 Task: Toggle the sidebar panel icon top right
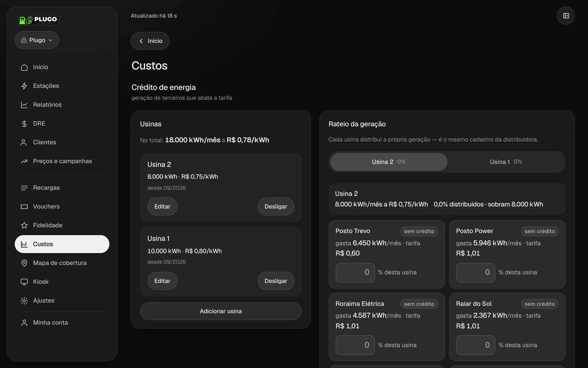click(x=566, y=16)
